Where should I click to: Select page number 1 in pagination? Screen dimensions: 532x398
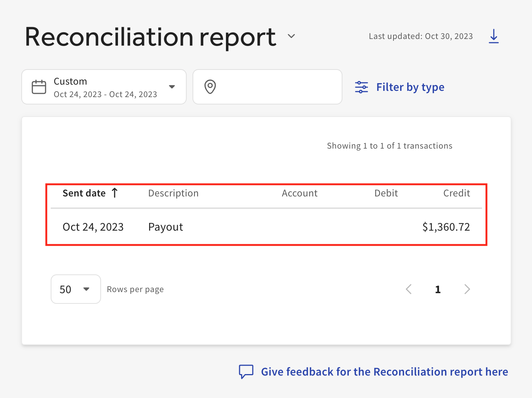[438, 289]
